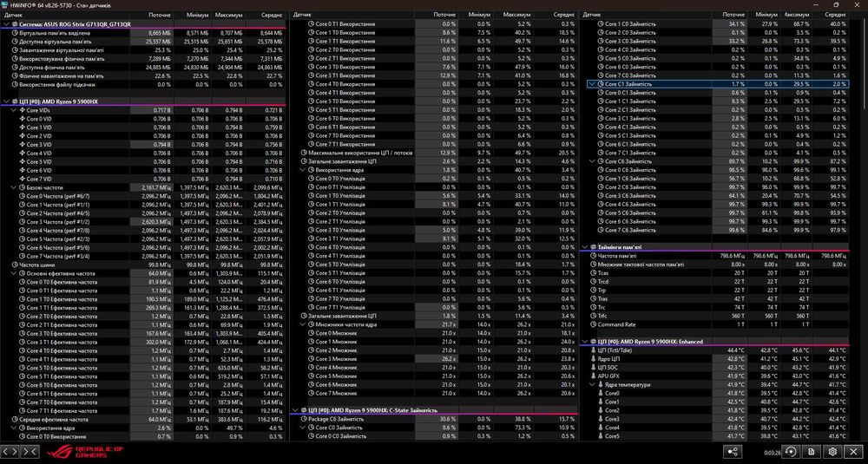This screenshot has width=868, height=464.
Task: Click thermometer icon beside ЦП SOC
Action: pos(594,368)
